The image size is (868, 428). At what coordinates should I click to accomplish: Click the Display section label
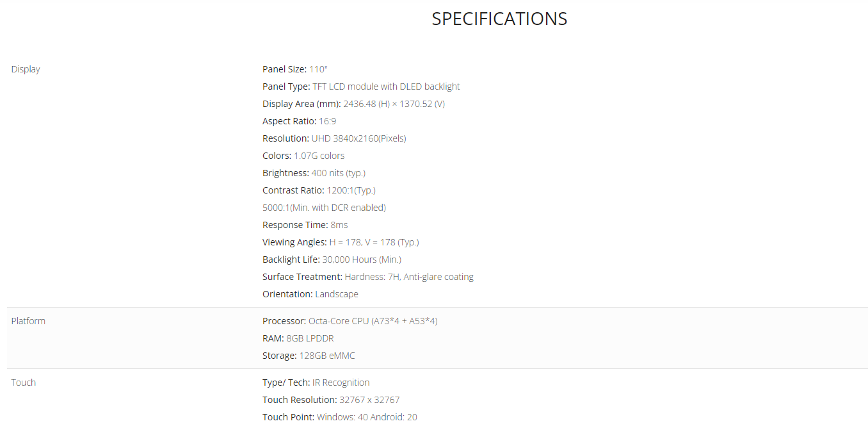tap(26, 69)
